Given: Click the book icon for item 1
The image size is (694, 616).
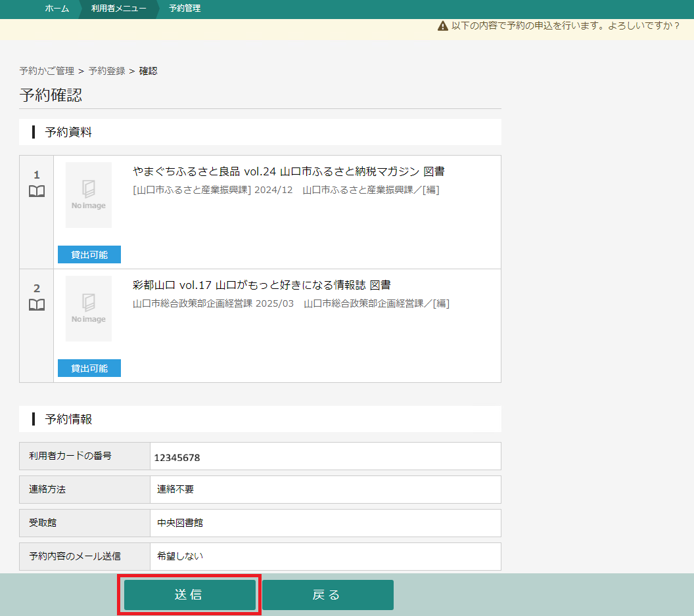Looking at the screenshot, I should (x=37, y=192).
